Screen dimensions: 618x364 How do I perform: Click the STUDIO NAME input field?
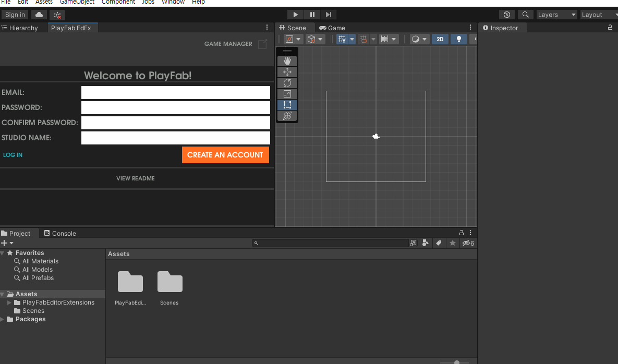coord(175,138)
